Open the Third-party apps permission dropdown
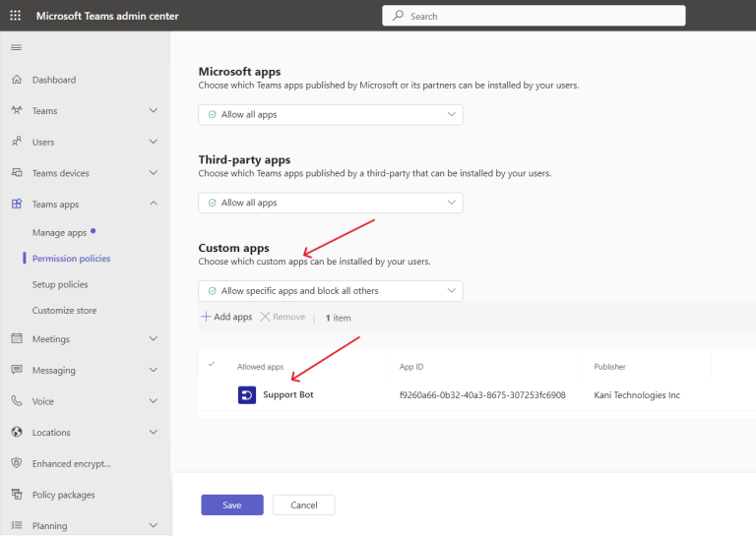756x536 pixels. [x=331, y=203]
